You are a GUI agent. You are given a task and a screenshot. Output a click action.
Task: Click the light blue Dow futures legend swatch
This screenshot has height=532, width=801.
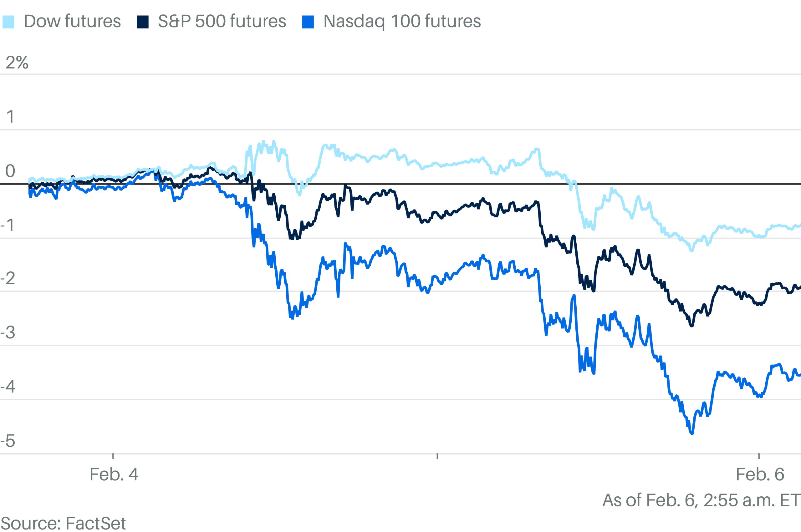pos(8,22)
